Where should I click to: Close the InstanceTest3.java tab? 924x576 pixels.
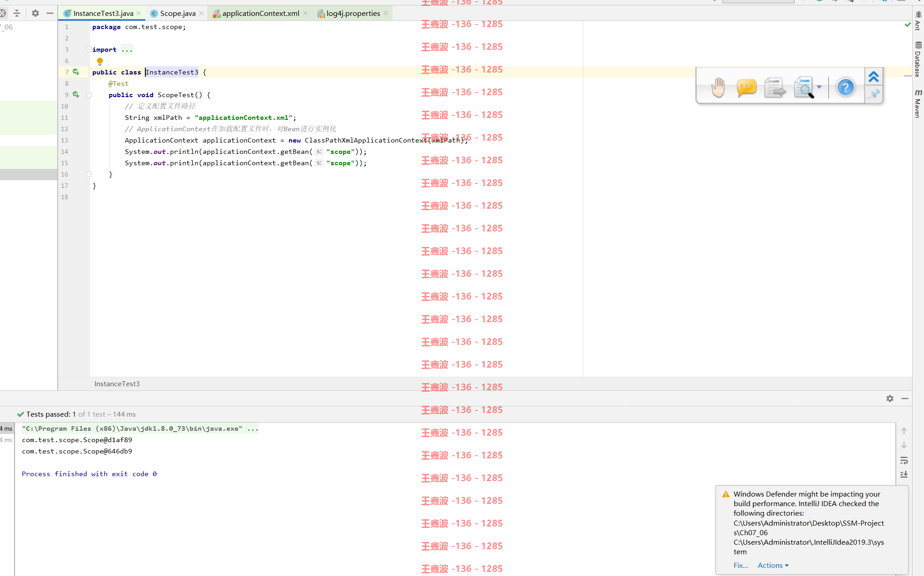(139, 13)
